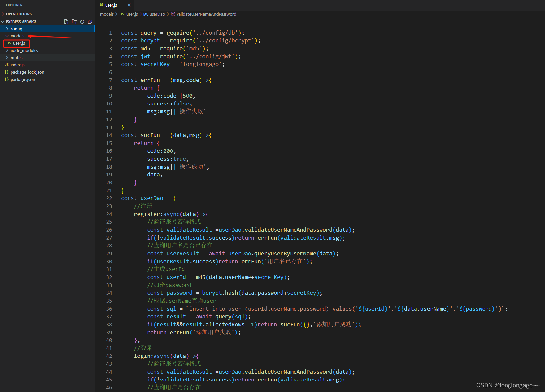Open package.json file
This screenshot has height=392, width=545.
pos(47,79)
